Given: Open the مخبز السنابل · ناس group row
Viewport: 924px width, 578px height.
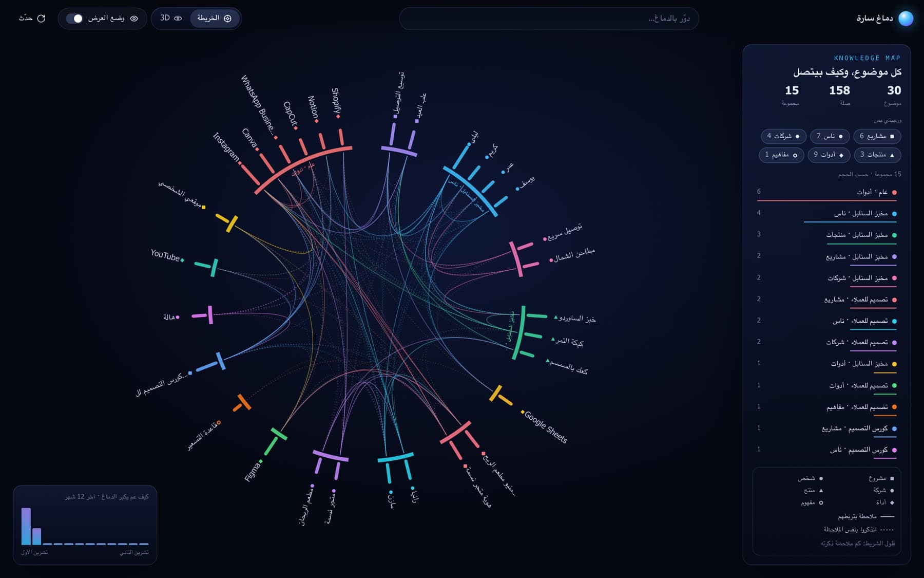Looking at the screenshot, I should [826, 215].
